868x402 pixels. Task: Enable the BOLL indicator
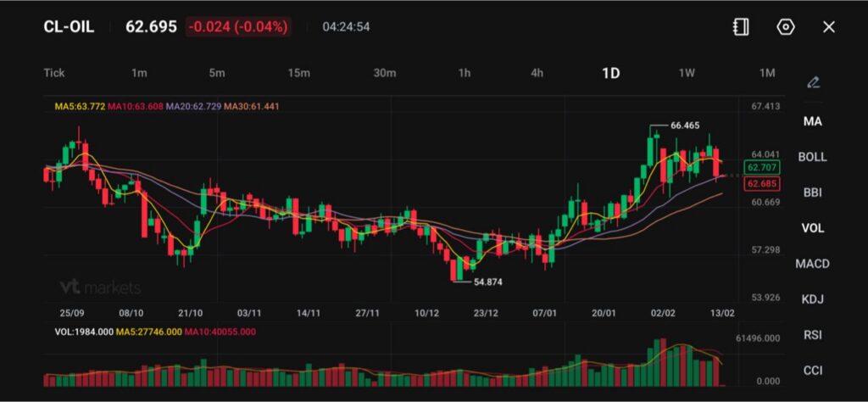[x=812, y=157]
